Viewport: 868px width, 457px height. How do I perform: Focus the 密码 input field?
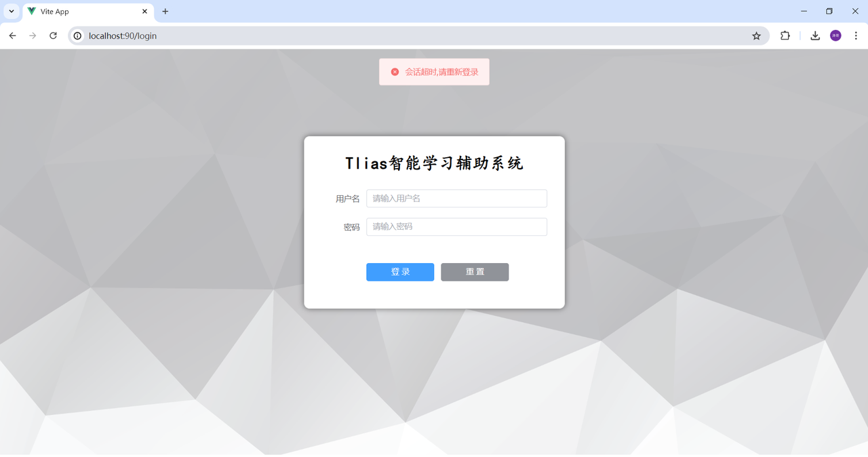tap(456, 226)
